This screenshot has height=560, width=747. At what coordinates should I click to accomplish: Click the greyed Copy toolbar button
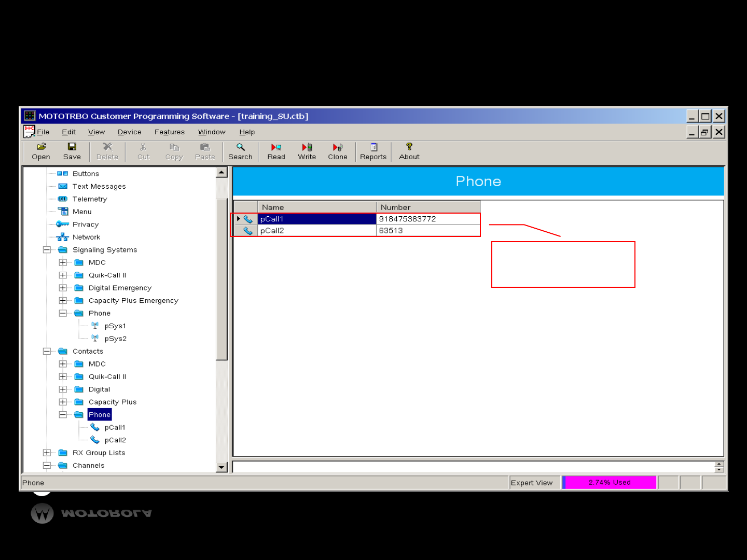174,151
